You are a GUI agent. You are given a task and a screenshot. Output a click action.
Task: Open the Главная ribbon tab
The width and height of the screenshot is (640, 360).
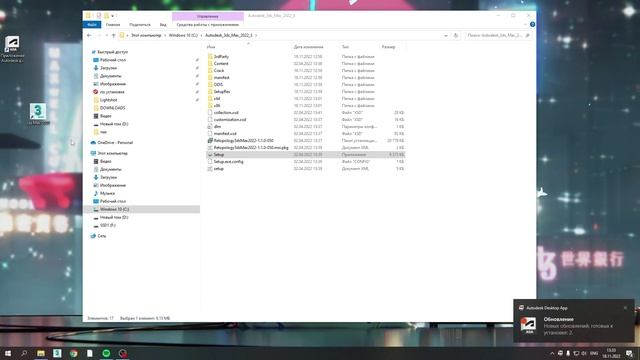pos(113,24)
